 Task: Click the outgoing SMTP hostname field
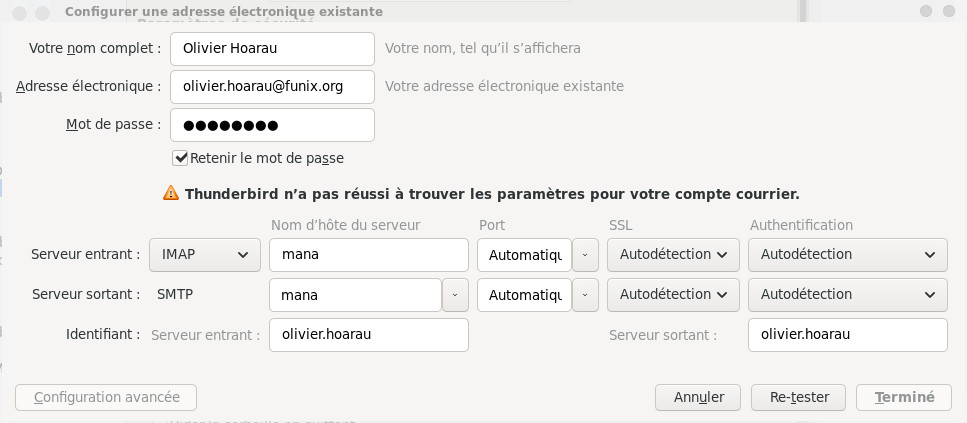coord(355,295)
